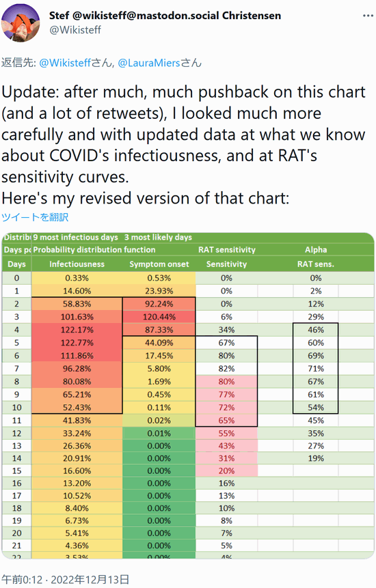Click the tweet body text paragraph
376x588 pixels.
pyautogui.click(x=183, y=145)
